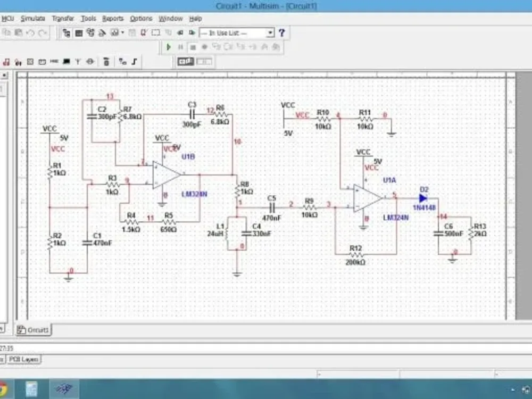Open the Tools menu

(88, 18)
